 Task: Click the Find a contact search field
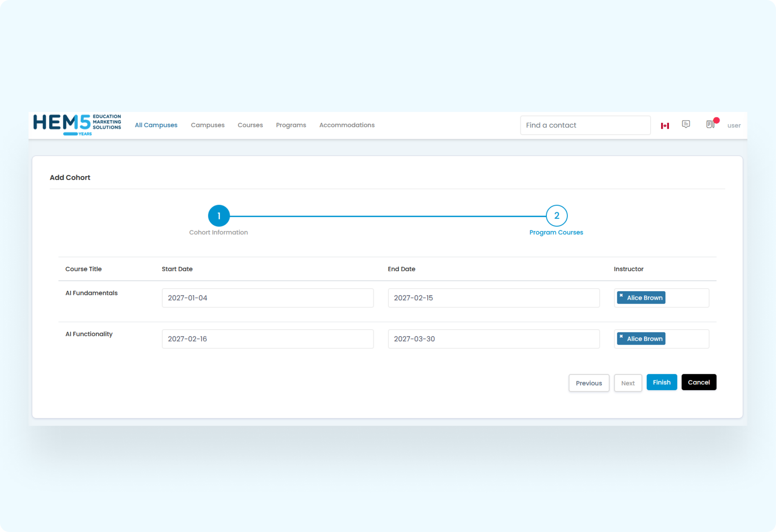point(585,125)
